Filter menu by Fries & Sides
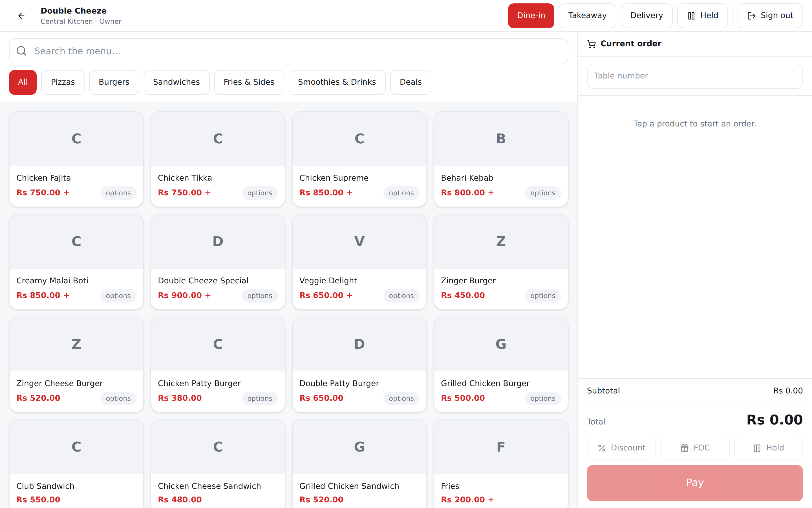This screenshot has width=812, height=508. (249, 82)
